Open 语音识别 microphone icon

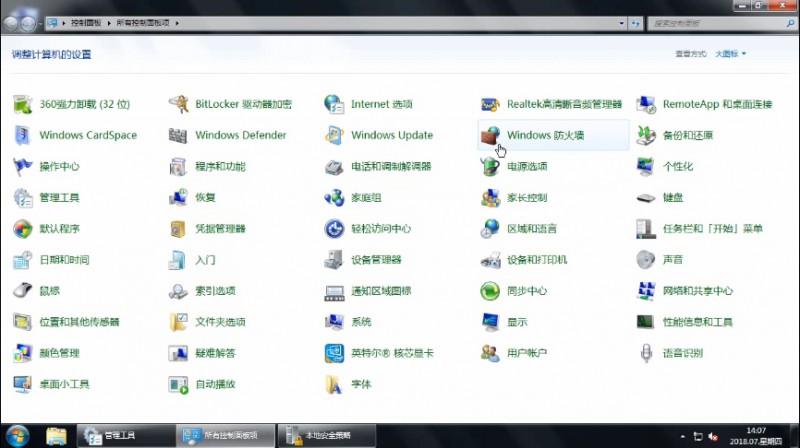click(x=646, y=353)
